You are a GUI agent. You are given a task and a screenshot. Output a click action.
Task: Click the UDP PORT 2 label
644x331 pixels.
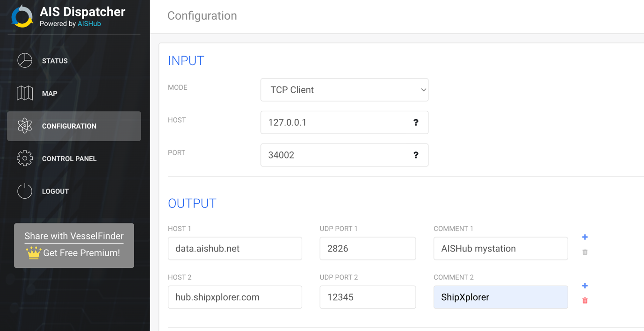click(339, 277)
